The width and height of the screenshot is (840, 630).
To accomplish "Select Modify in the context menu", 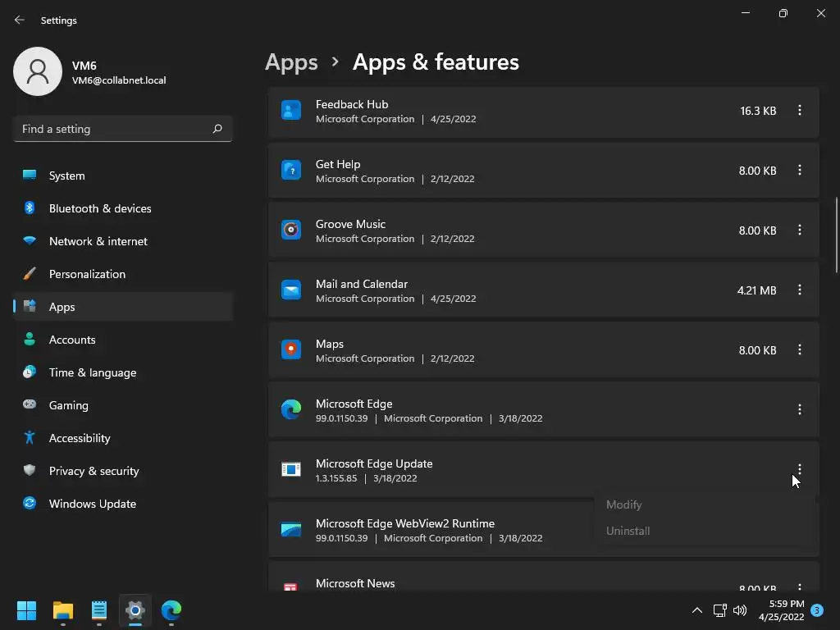I will (x=624, y=504).
